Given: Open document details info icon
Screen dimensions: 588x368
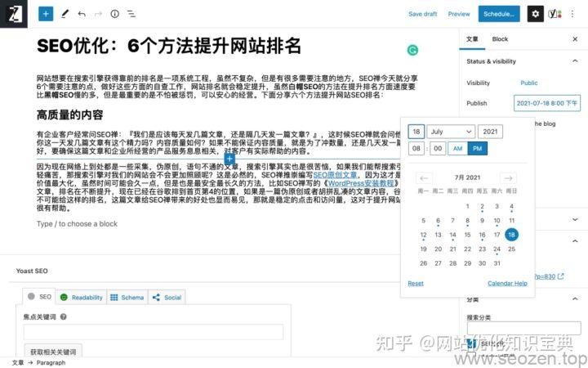Looking at the screenshot, I should pyautogui.click(x=114, y=14).
